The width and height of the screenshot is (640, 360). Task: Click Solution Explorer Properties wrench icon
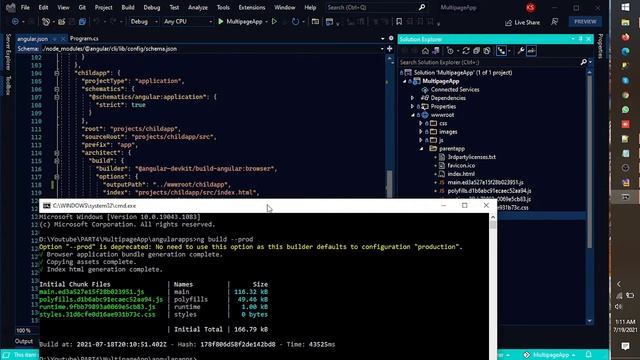(520, 51)
